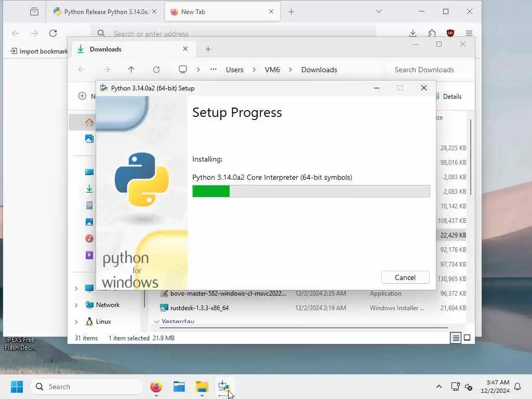The height and width of the screenshot is (399, 532).
Task: Cancel the Python setup installation
Action: [x=405, y=277]
